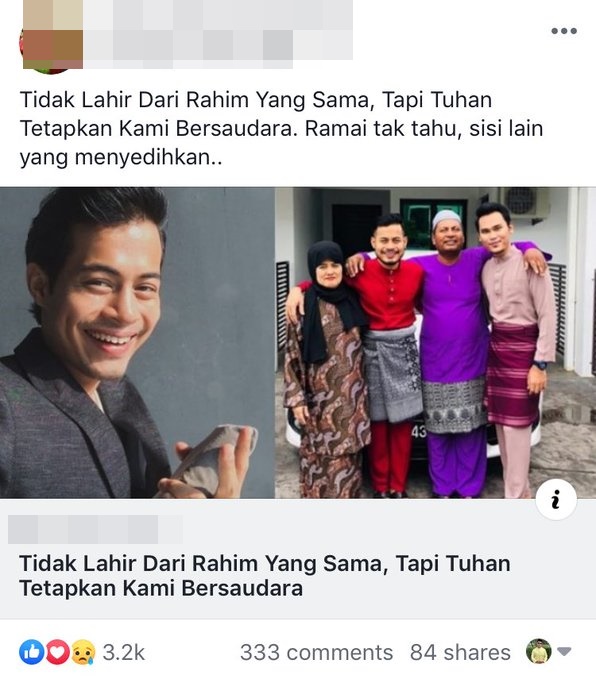Open the 333 comments link
596x679 pixels.
click(317, 653)
